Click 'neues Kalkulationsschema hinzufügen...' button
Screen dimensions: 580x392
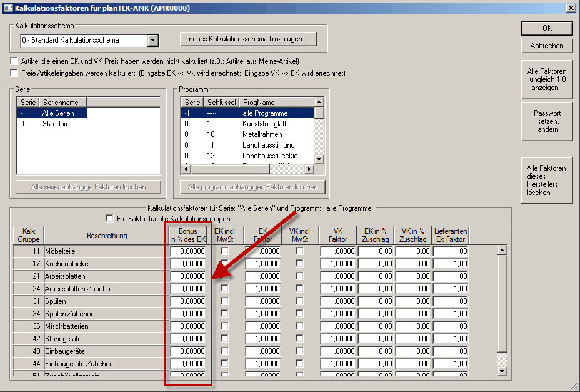248,39
